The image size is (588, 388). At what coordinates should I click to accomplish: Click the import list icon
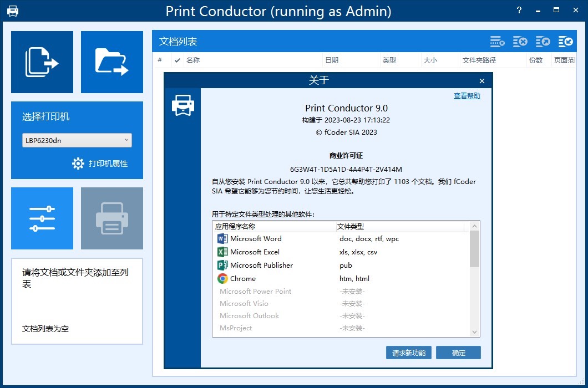[x=565, y=42]
